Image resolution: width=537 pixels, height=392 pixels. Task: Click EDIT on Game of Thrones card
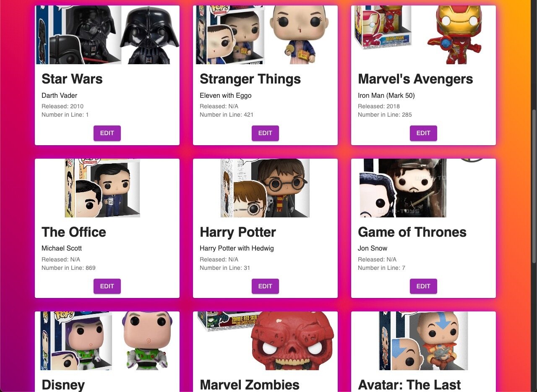423,286
